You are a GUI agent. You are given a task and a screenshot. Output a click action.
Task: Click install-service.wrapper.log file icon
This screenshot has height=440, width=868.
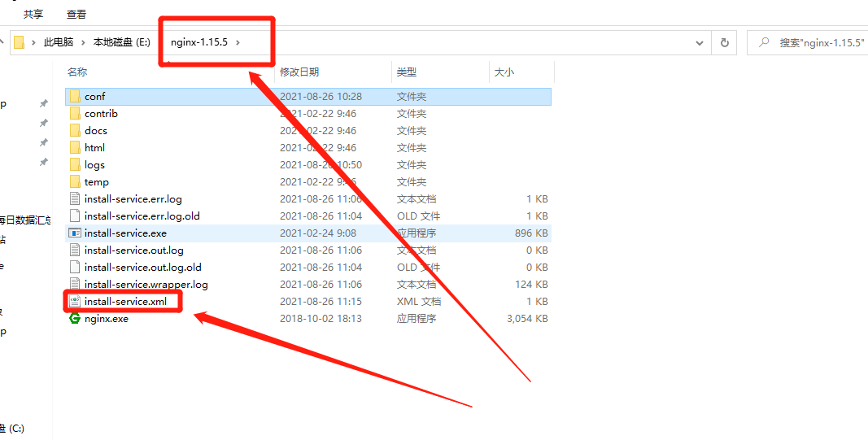(75, 285)
